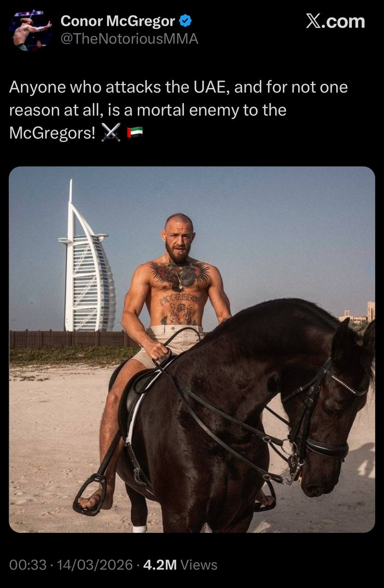Open the profile avatar picture

(30, 30)
